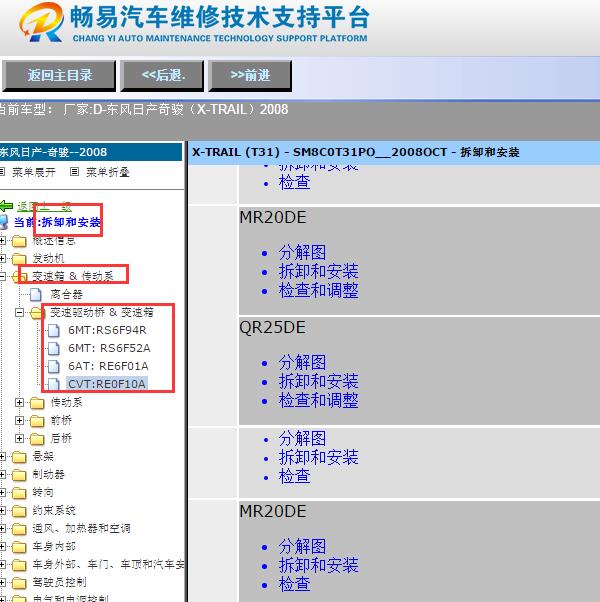Open 检查和调整 under the QR25DE heading
Screen dimensions: 600x602
click(x=318, y=400)
